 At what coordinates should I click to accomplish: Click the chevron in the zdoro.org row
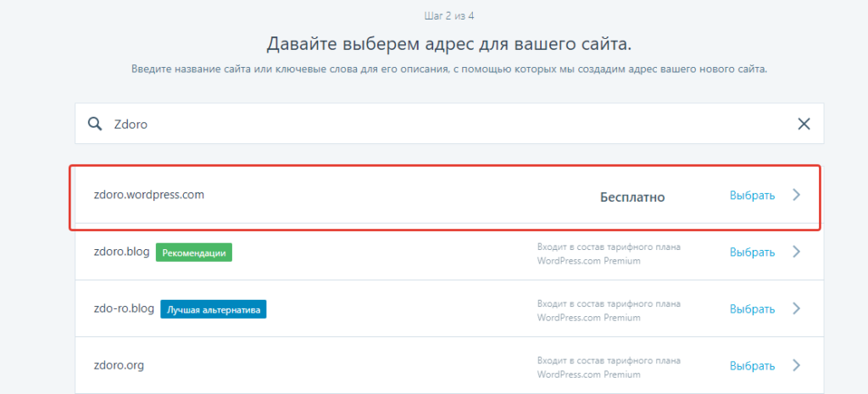pyautogui.click(x=797, y=365)
